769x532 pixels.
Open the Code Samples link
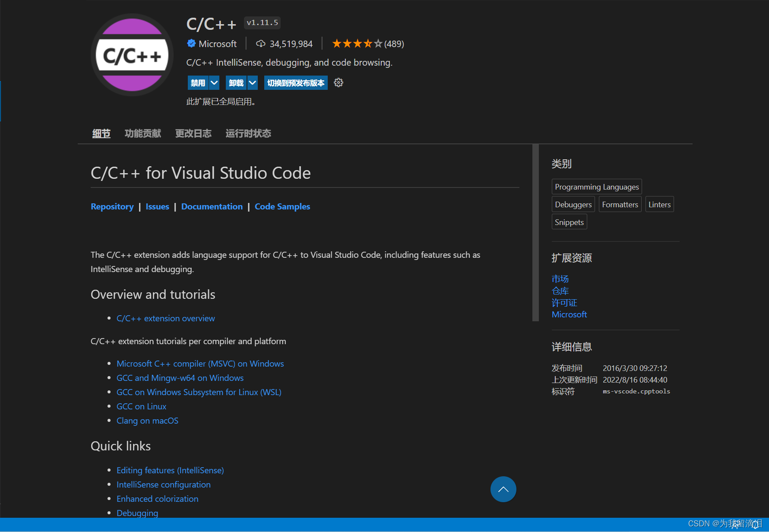(282, 206)
